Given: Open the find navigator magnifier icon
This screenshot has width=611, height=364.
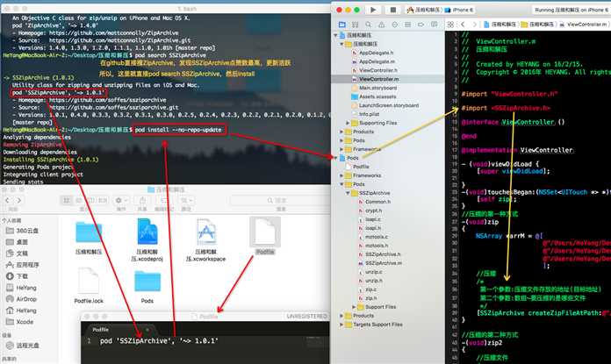Looking at the screenshot, I should click(x=368, y=25).
